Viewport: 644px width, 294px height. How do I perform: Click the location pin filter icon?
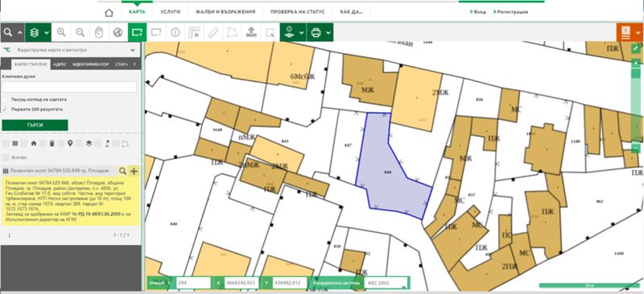coord(70,143)
